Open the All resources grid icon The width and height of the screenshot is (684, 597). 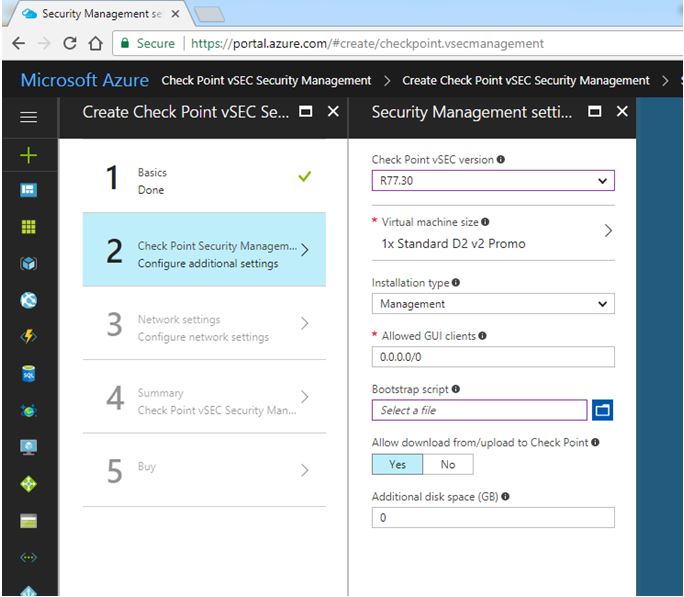28,227
